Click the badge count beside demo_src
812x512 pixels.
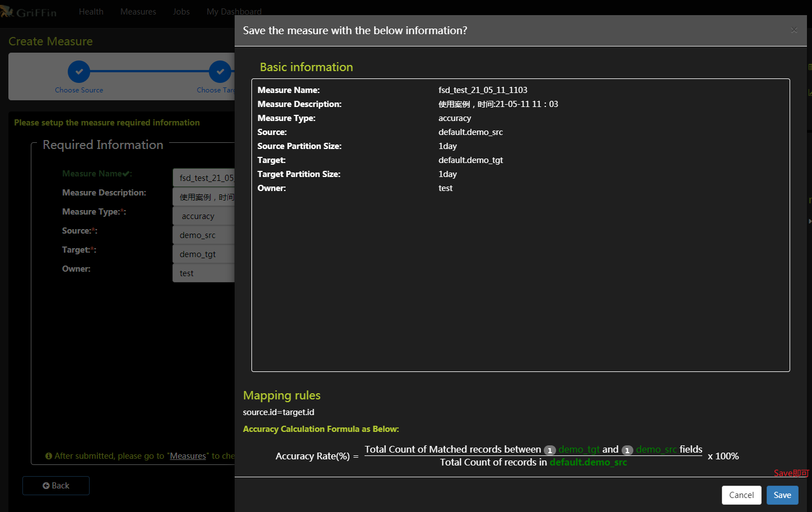(627, 450)
